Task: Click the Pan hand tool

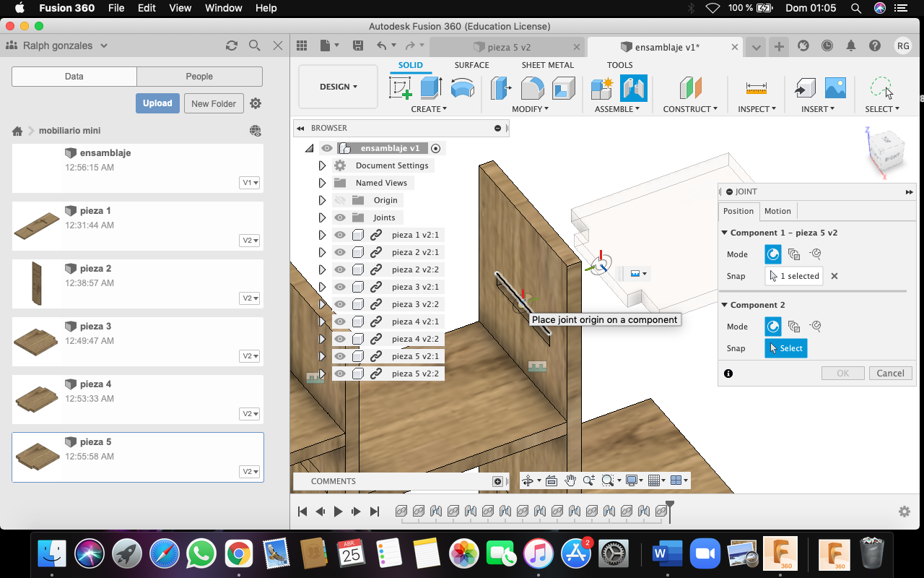Action: tap(570, 480)
